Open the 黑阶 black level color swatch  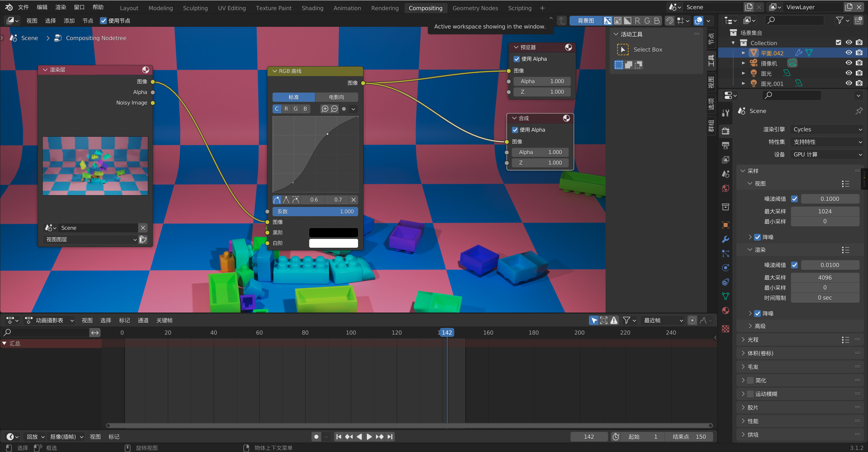pyautogui.click(x=333, y=233)
